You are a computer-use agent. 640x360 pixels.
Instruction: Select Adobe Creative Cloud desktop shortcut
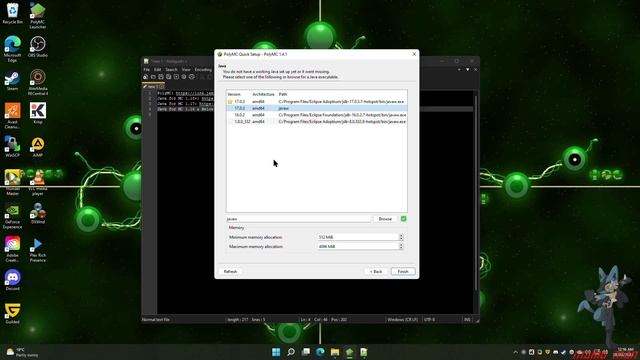[13, 249]
